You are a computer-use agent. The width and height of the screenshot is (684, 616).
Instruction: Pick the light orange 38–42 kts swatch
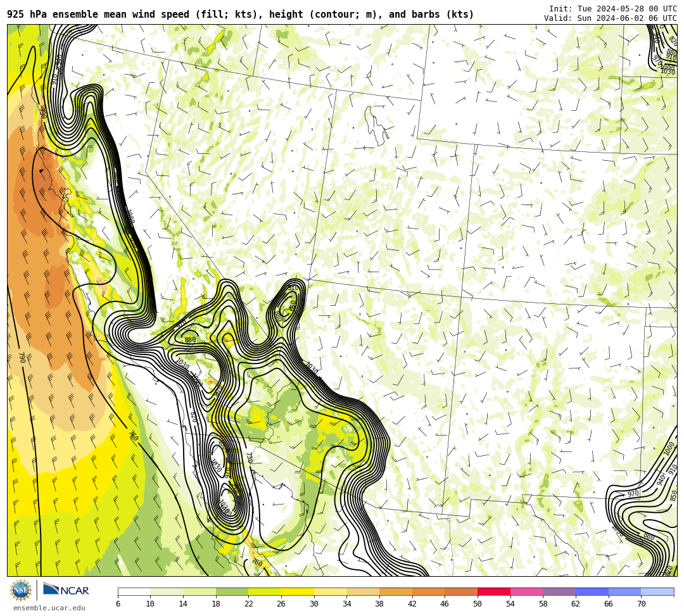click(x=396, y=591)
